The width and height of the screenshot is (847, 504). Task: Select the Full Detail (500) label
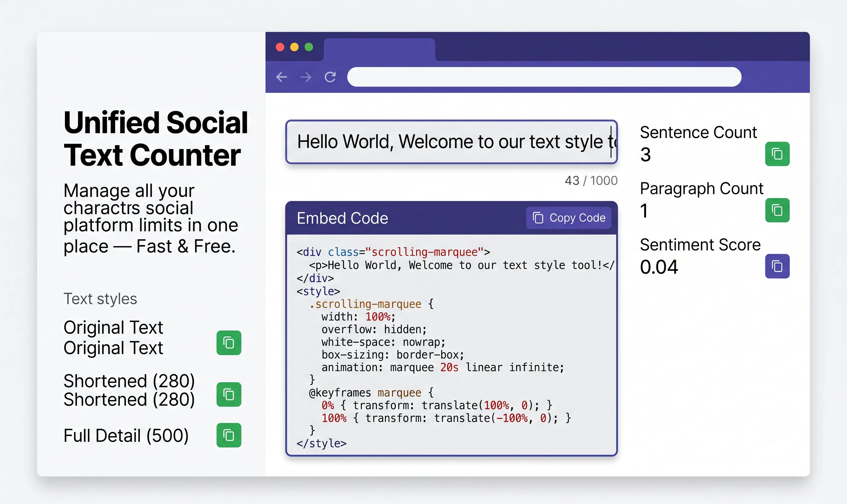pyautogui.click(x=126, y=436)
